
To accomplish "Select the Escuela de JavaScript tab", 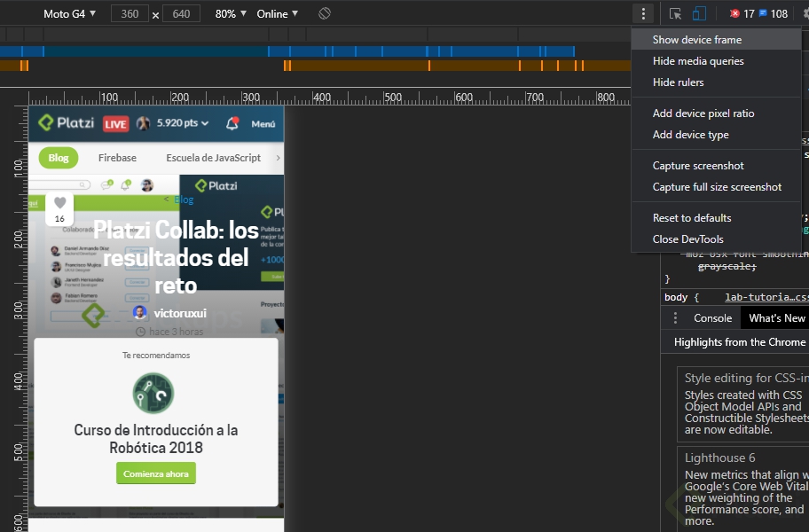I will [213, 158].
